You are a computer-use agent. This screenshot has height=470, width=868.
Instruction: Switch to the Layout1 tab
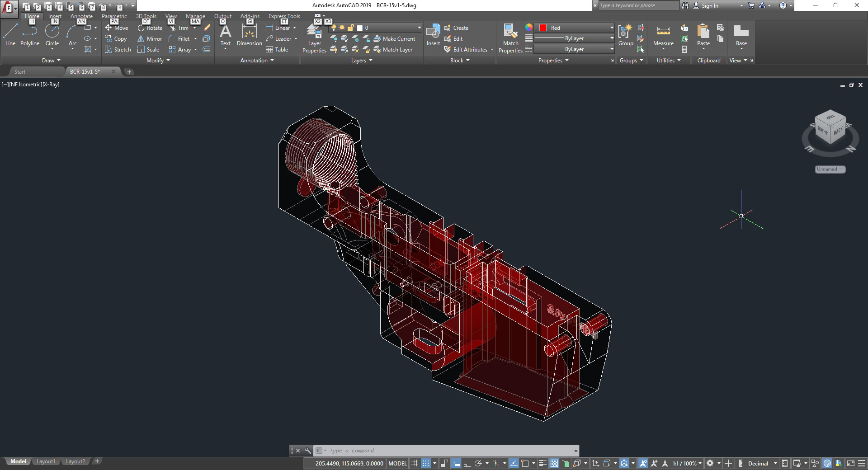(46, 461)
